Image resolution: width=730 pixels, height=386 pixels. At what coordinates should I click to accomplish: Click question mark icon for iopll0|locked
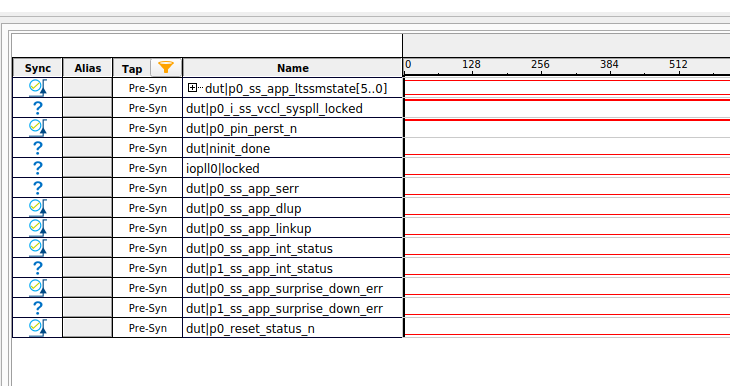tap(37, 168)
